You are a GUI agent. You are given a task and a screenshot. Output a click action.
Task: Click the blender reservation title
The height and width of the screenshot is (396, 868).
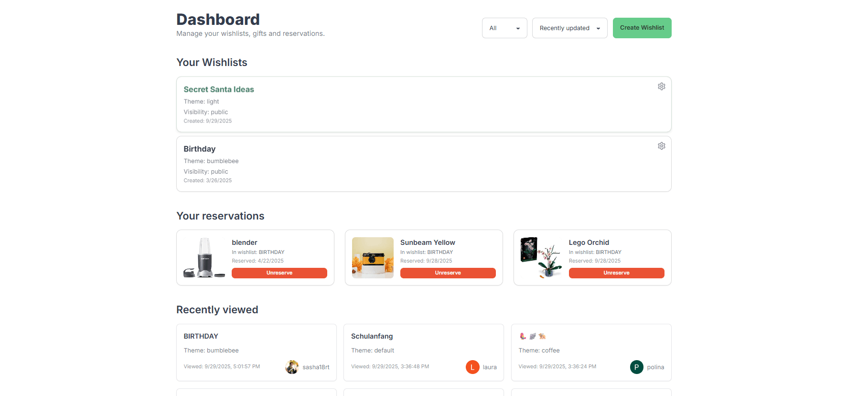tap(245, 242)
